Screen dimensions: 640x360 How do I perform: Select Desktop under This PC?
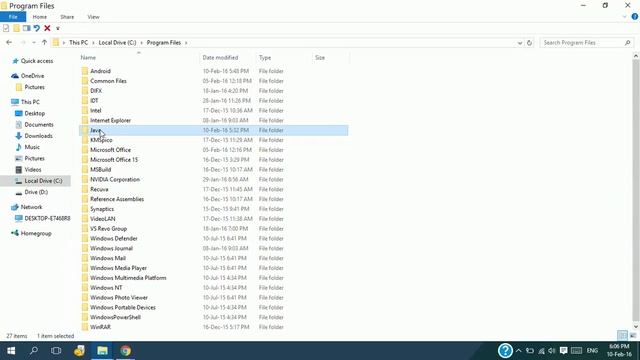pyautogui.click(x=34, y=113)
